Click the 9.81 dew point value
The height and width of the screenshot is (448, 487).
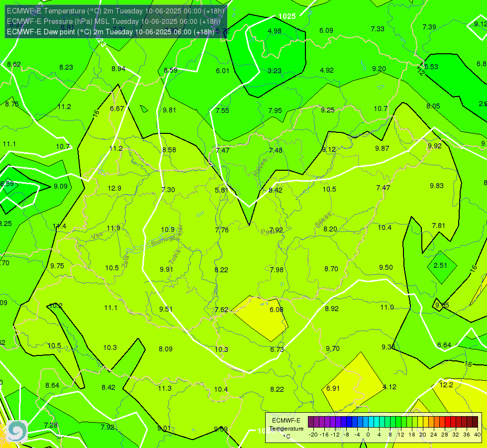click(169, 110)
